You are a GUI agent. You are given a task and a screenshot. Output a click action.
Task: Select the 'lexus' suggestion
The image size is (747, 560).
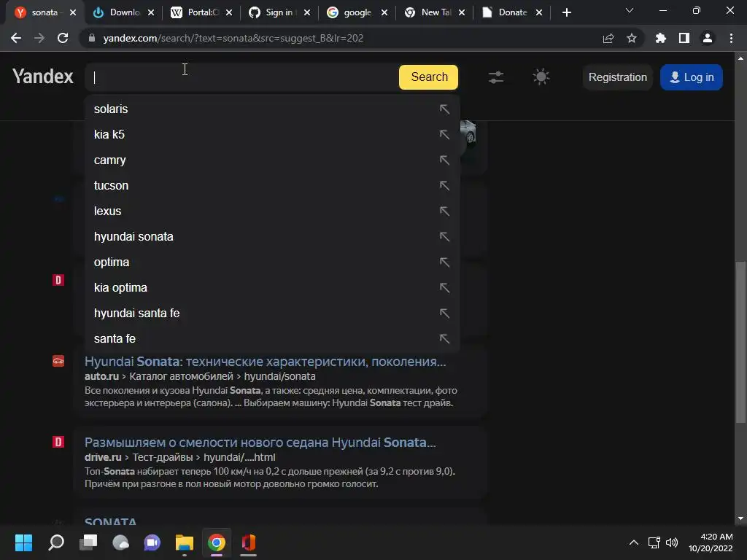point(272,211)
